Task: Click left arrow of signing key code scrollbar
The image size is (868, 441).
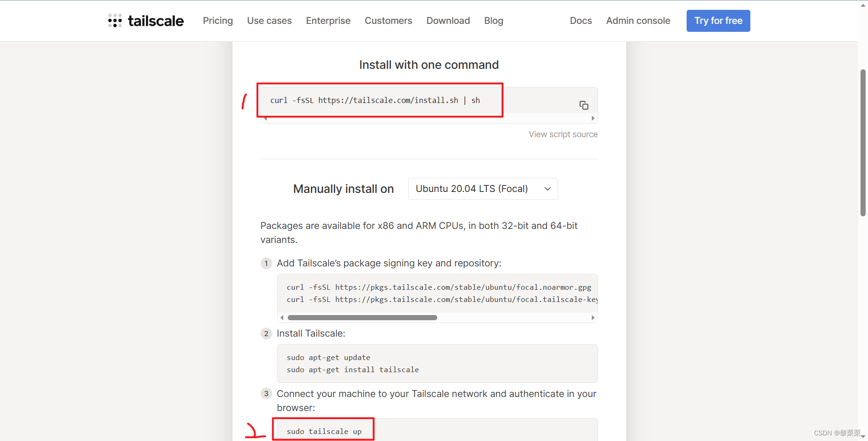Action: coord(282,317)
